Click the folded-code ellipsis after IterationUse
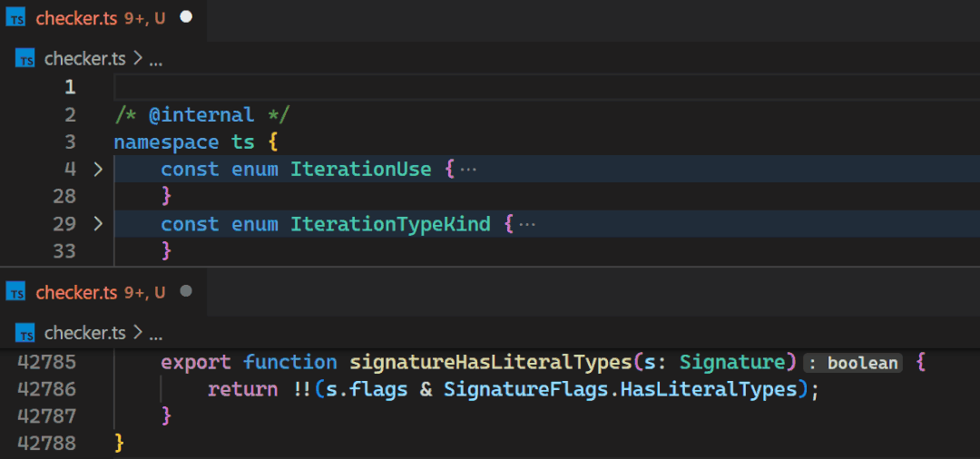Image resolution: width=980 pixels, height=459 pixels. click(468, 170)
